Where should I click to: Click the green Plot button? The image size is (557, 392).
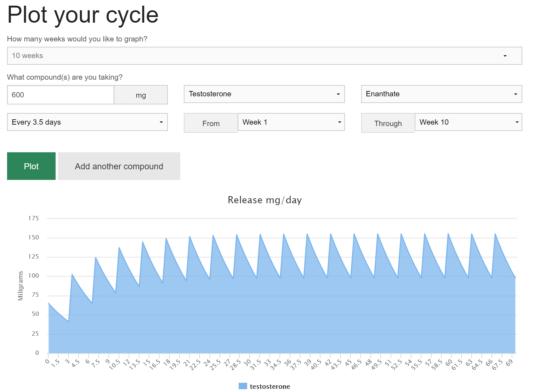31,166
